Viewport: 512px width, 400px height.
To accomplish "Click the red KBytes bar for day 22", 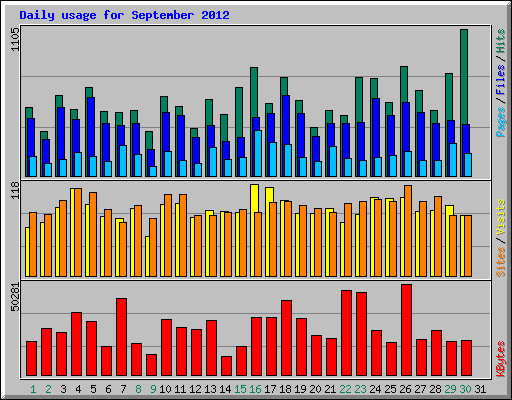I will coord(346,333).
